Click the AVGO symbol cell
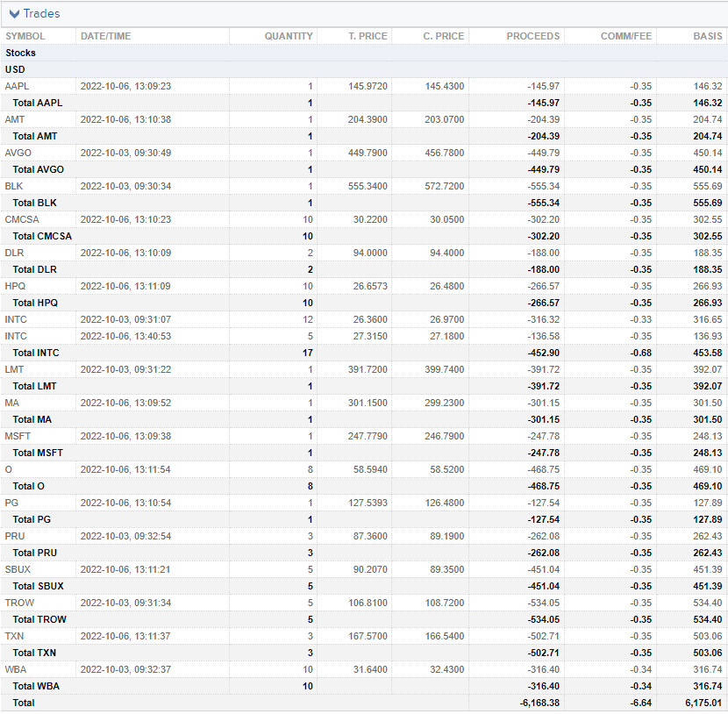This screenshot has height=714, width=728. click(18, 154)
